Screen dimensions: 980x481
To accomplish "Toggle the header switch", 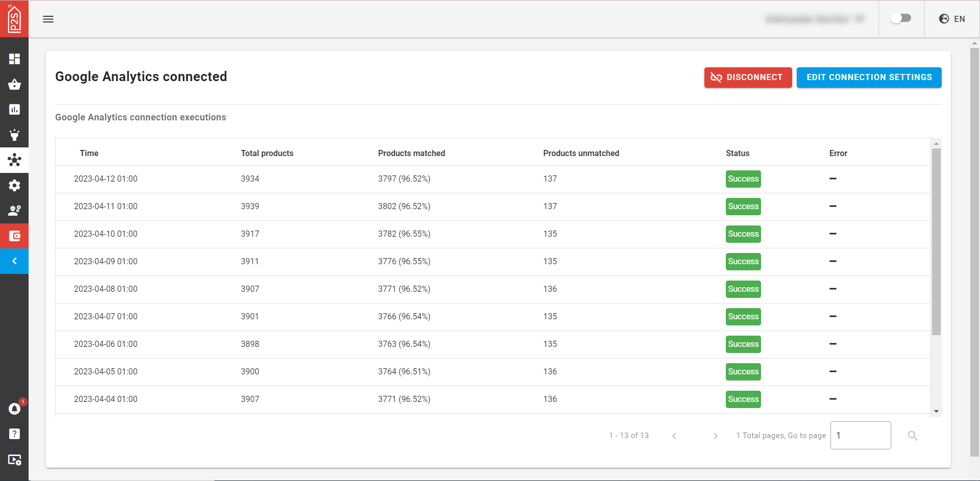I will pos(901,18).
